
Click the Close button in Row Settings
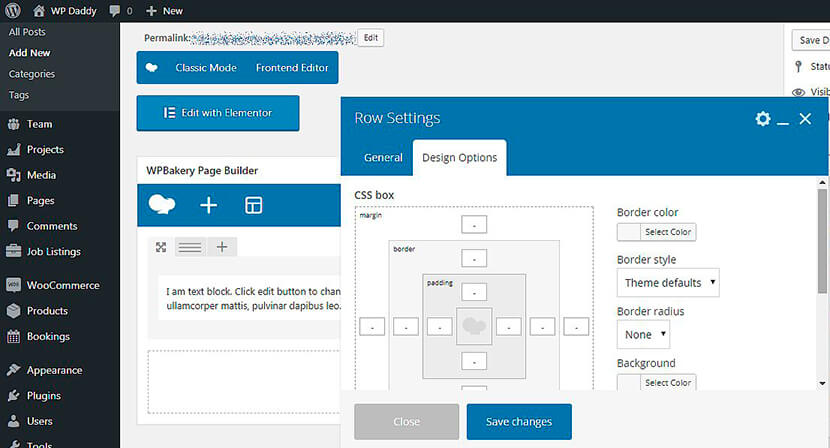pos(407,422)
